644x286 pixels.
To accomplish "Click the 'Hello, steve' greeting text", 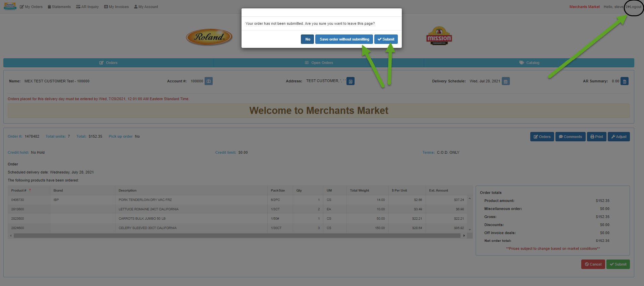I will [613, 7].
